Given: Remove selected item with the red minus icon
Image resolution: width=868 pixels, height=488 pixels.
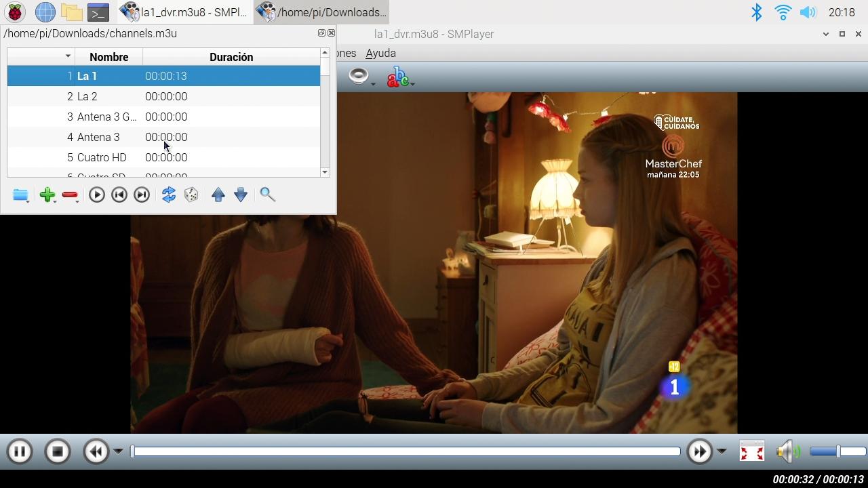Looking at the screenshot, I should pyautogui.click(x=70, y=195).
